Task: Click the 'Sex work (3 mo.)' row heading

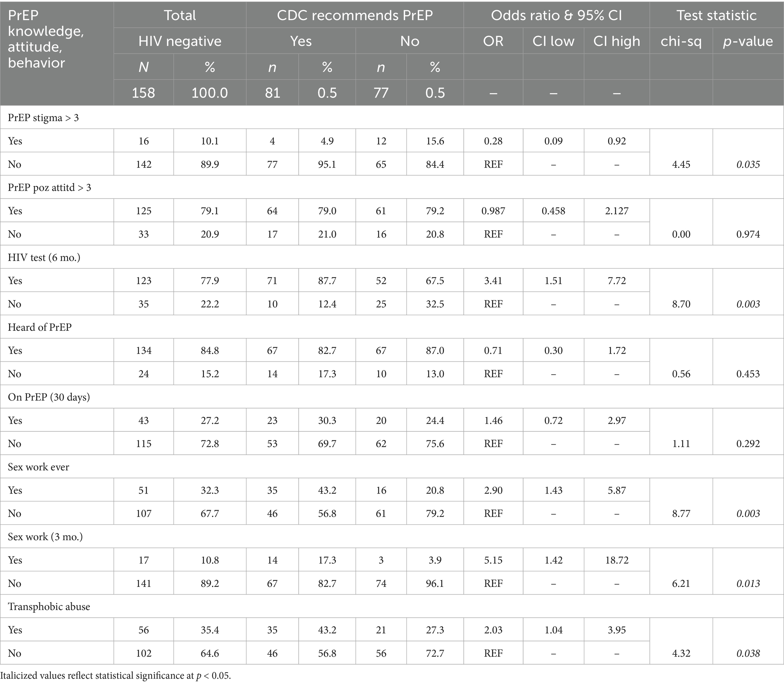Action: (45, 537)
